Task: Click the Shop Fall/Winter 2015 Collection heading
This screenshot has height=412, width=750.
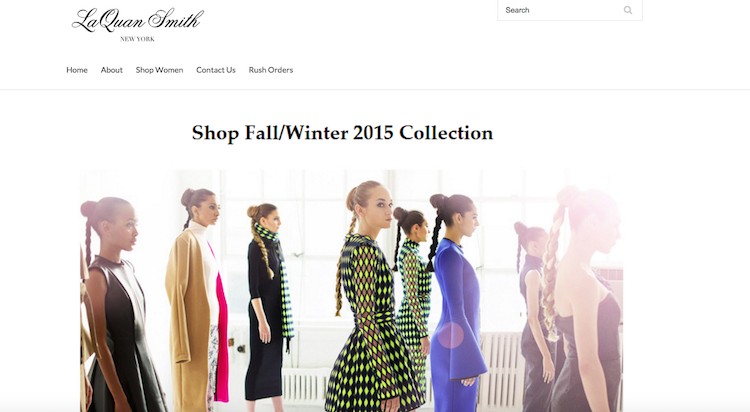Action: [x=342, y=133]
